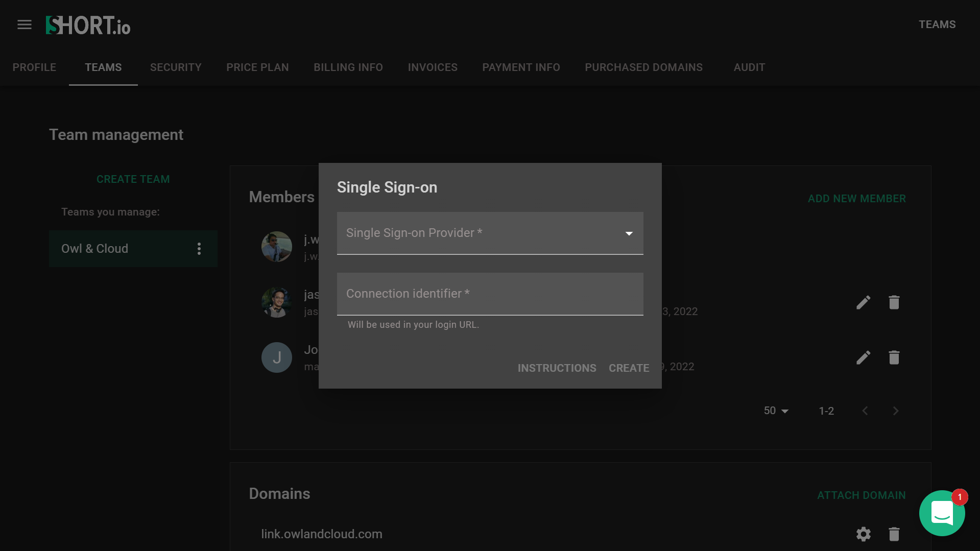Screen dimensions: 980x551
Task: Delete link.owlandcloud.com domain via trash icon
Action: click(894, 534)
